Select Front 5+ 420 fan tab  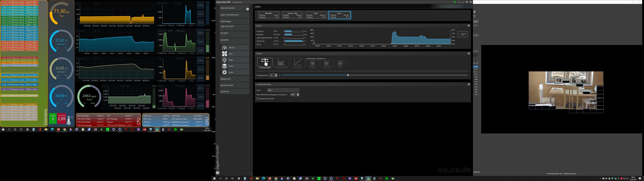(x=292, y=15)
